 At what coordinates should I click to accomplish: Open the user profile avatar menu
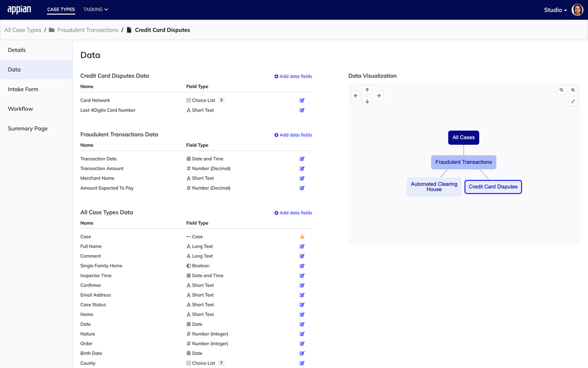coord(578,10)
